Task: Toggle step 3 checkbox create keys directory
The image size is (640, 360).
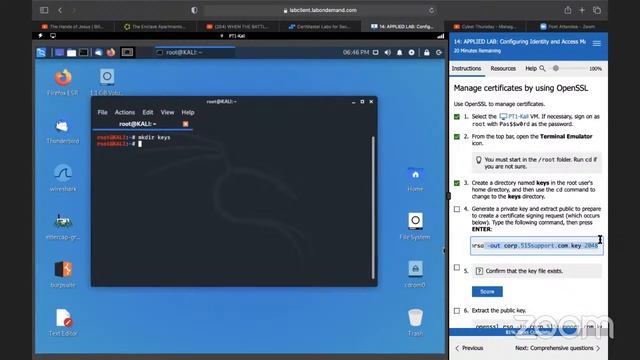Action: 457,183
